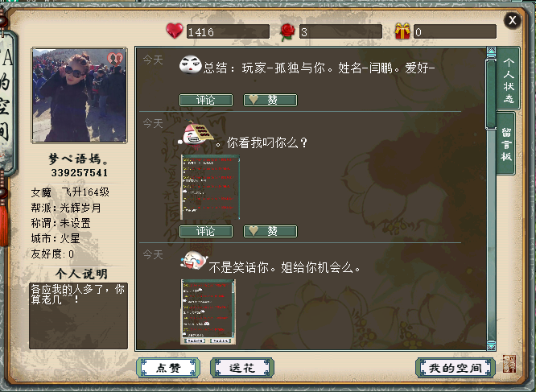Click the gift box icon
Viewport: 536px width, 392px height.
point(402,31)
